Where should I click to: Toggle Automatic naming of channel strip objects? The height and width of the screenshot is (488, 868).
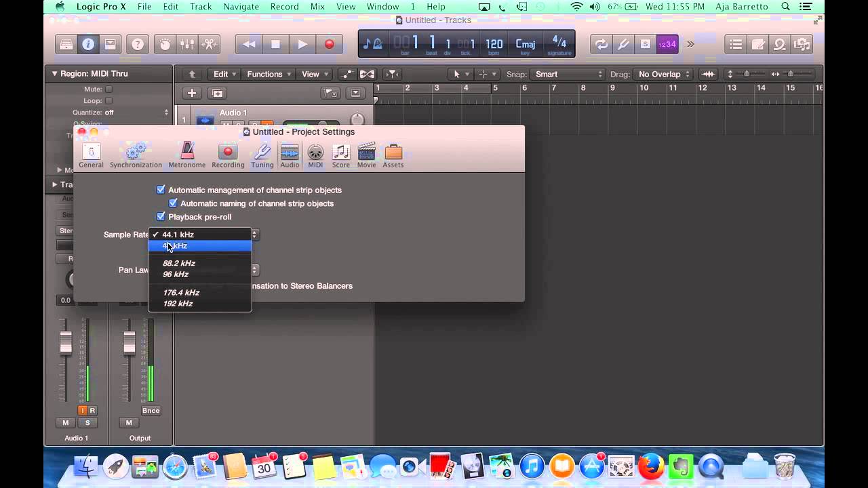173,203
